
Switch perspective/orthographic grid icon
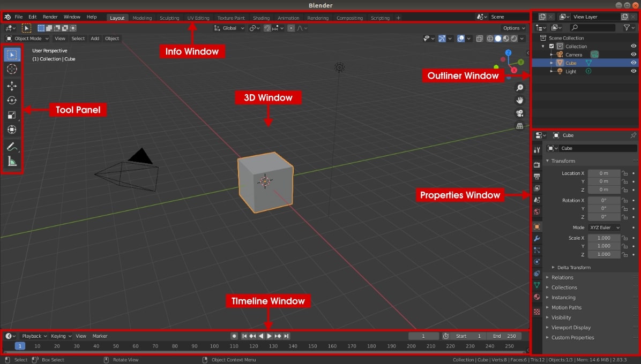pos(519,126)
